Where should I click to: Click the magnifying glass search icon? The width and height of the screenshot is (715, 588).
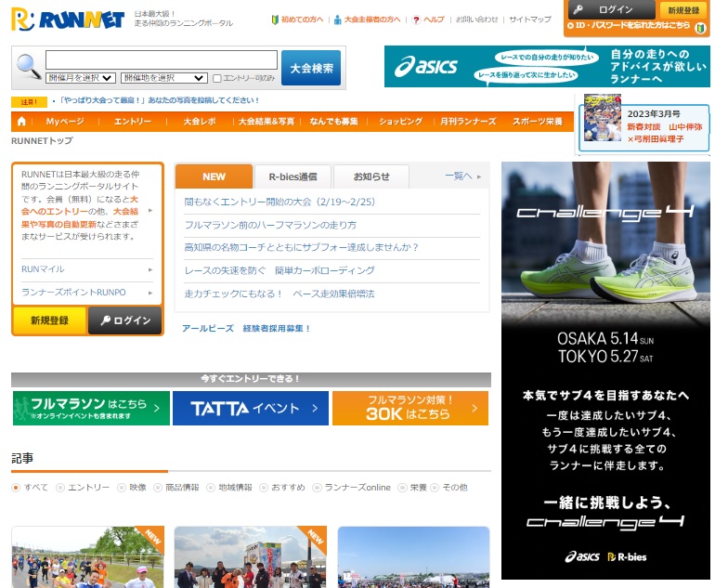(x=28, y=67)
